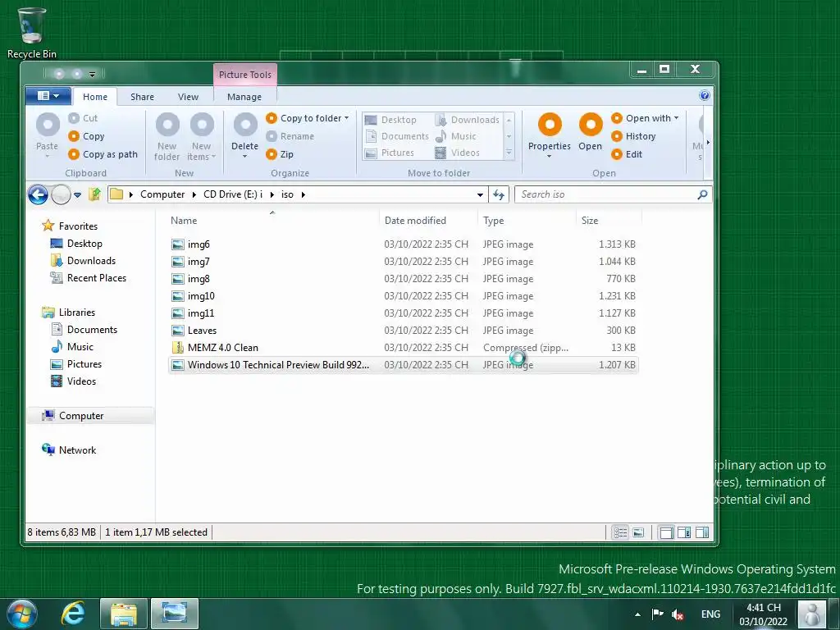The image size is (840, 630).
Task: Sort by Type column header
Action: [493, 220]
